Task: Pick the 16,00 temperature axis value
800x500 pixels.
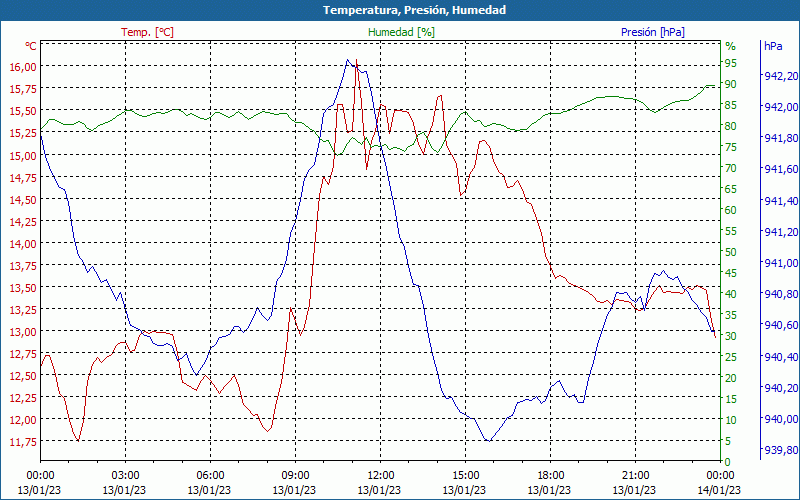Action: pyautogui.click(x=23, y=67)
